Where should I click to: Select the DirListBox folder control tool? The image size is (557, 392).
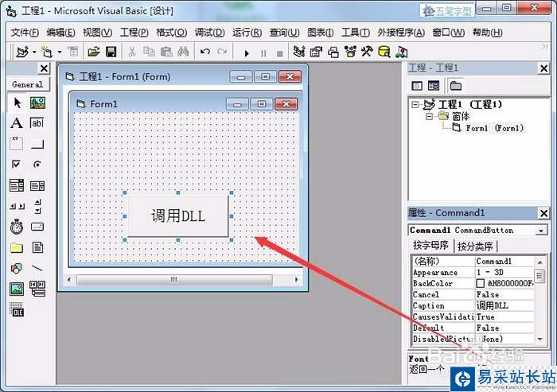[17, 247]
